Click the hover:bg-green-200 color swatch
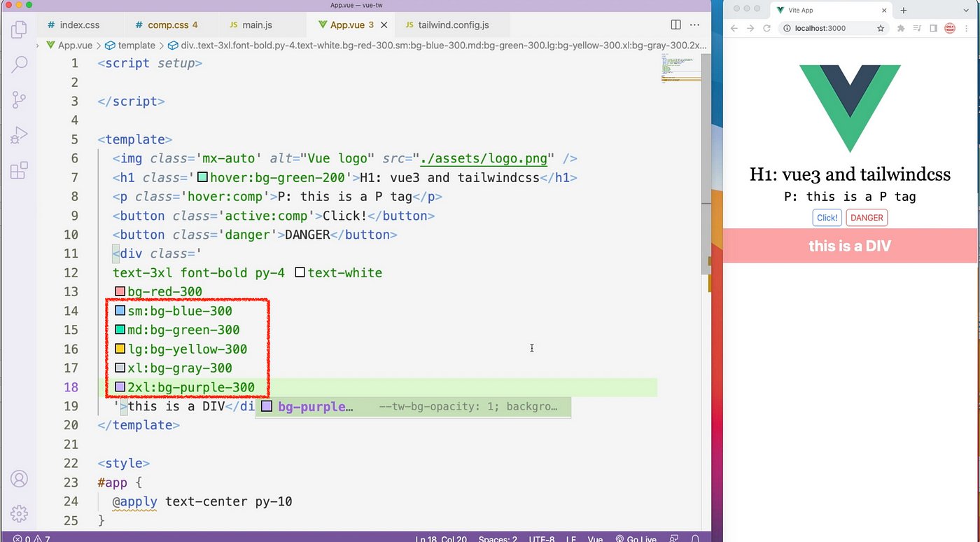 pyautogui.click(x=203, y=177)
